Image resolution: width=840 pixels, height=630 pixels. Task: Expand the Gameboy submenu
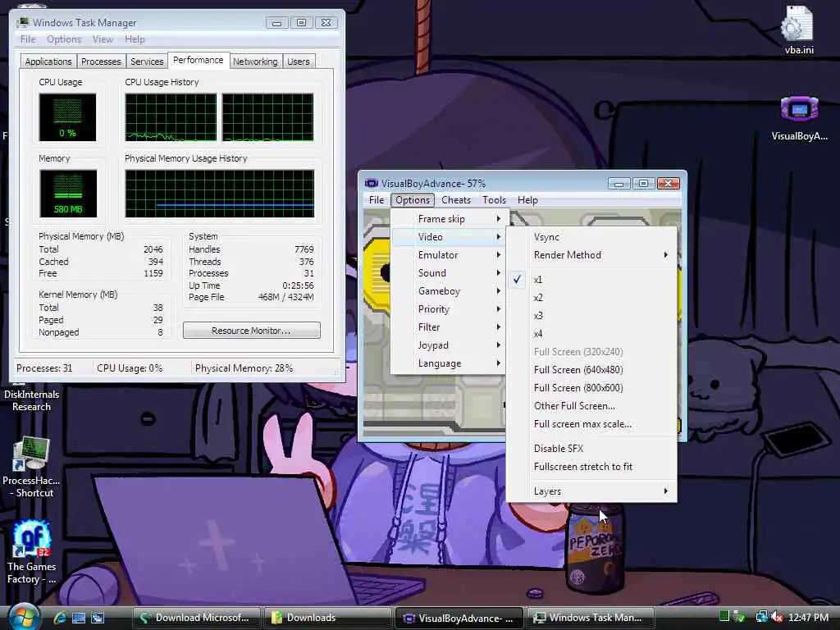point(448,291)
